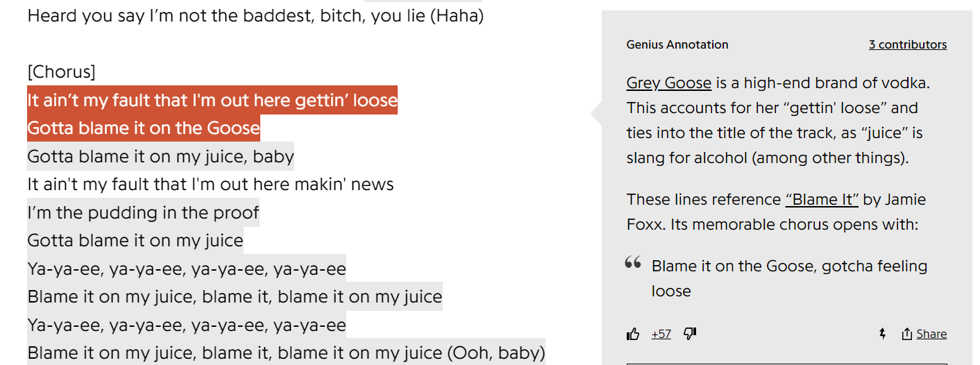980x365 pixels.
Task: Open the Share link
Action: click(x=931, y=334)
